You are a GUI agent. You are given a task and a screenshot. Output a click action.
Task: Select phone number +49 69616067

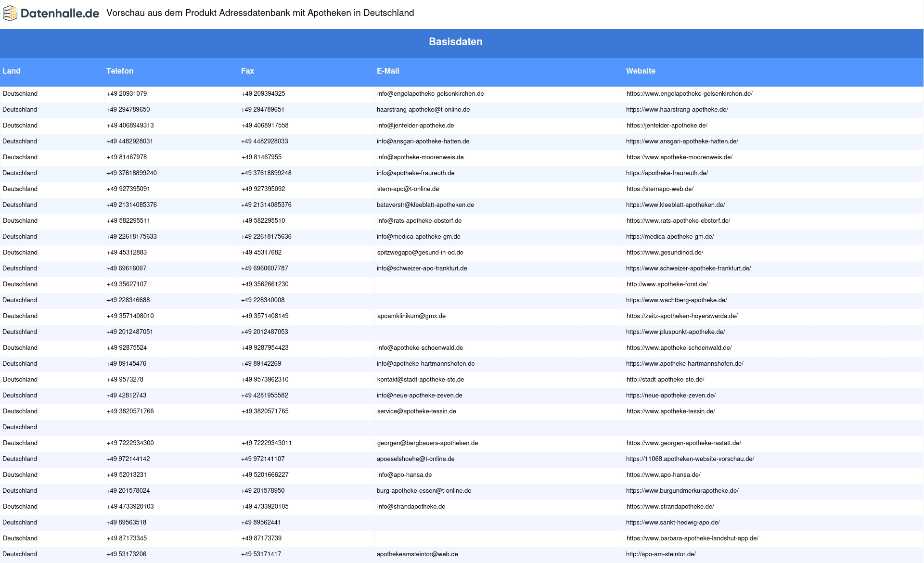tap(127, 269)
